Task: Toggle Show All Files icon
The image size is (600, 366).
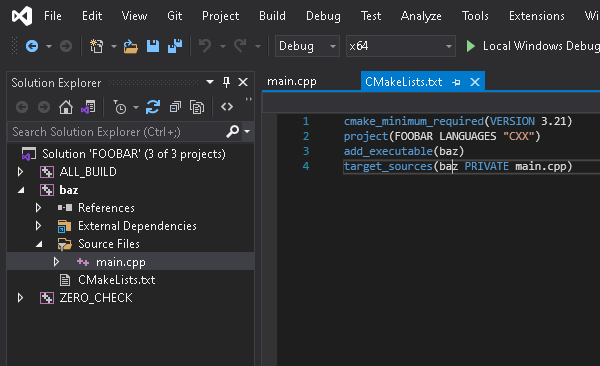Action: [197, 107]
